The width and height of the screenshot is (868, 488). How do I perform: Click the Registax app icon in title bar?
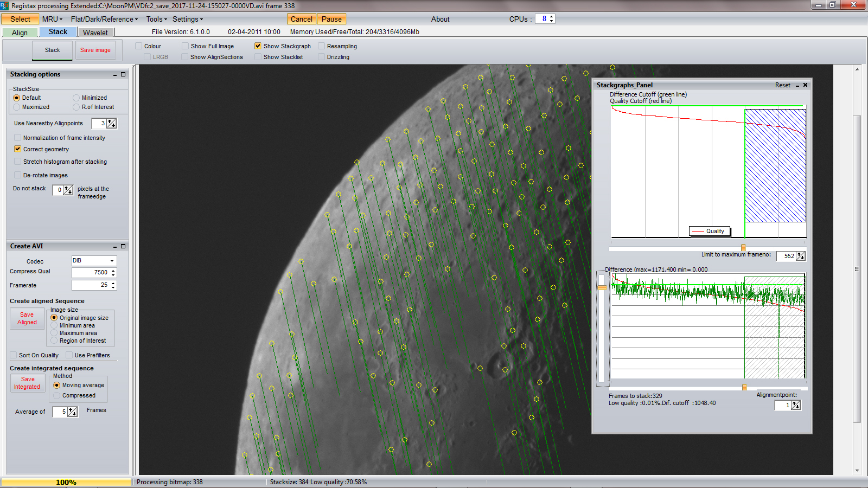click(x=4, y=5)
